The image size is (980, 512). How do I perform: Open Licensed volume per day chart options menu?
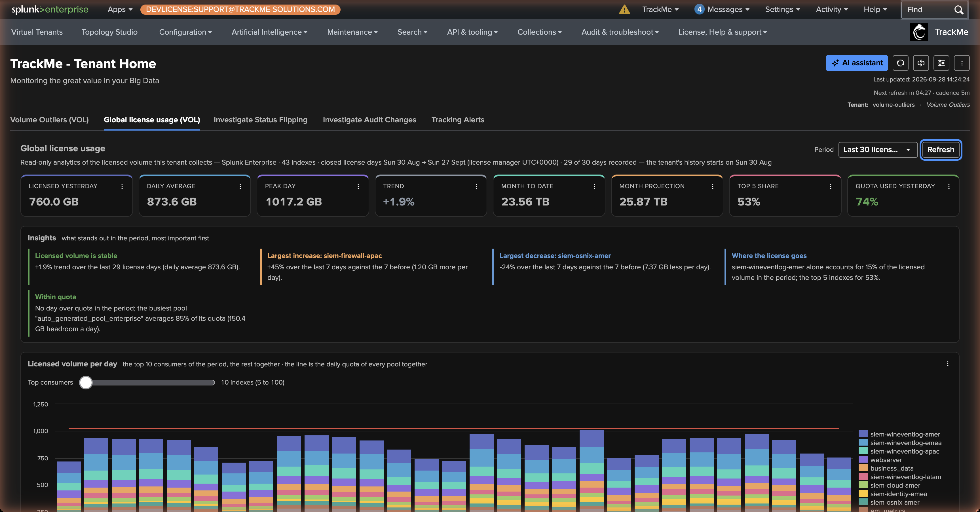click(x=948, y=364)
